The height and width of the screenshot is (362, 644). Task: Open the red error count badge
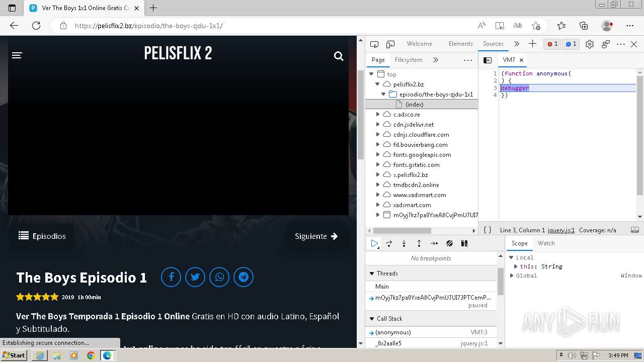point(552,44)
